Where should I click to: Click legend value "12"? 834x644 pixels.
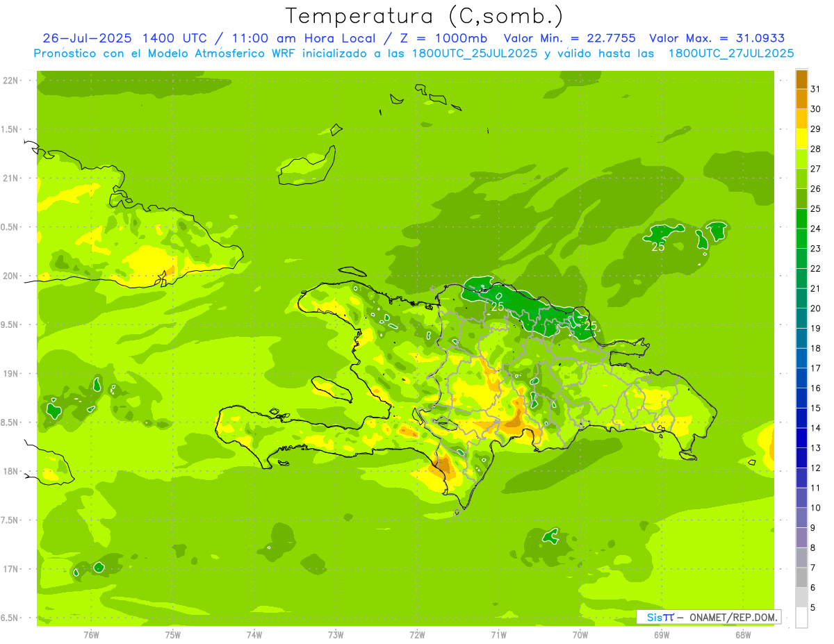[x=816, y=468]
